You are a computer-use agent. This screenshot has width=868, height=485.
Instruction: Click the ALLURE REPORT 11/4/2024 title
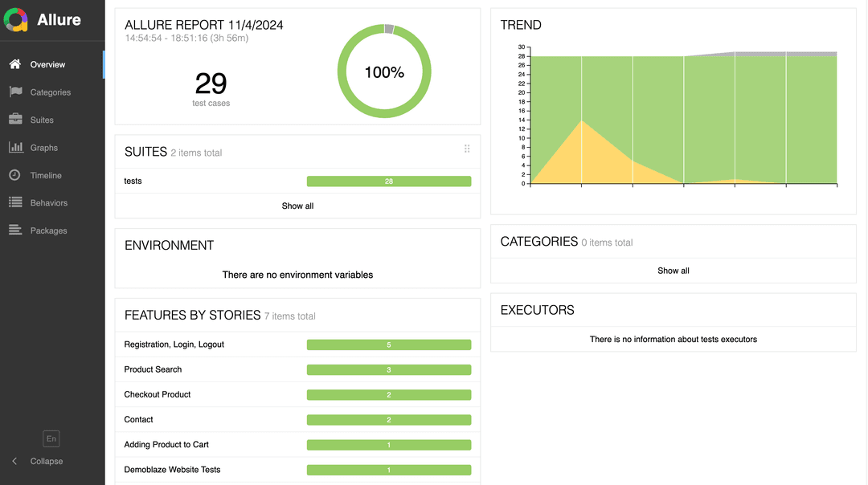click(x=203, y=25)
